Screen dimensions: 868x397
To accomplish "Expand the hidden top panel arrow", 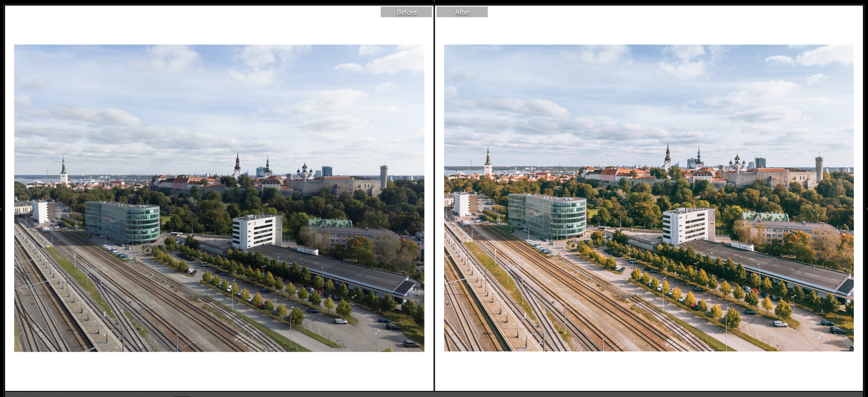I will point(434,1).
